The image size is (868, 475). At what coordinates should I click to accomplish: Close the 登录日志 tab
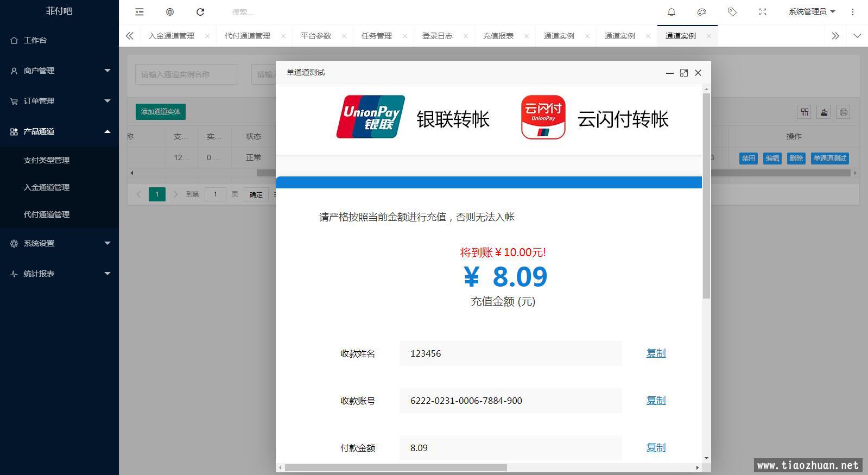point(466,36)
